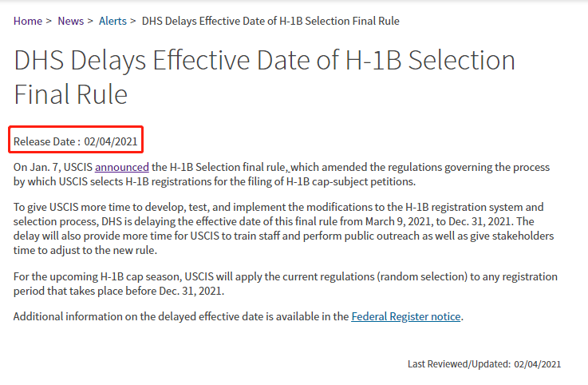Open the Home breadcrumb link
Image resolution: width=588 pixels, height=385 pixels.
28,21
